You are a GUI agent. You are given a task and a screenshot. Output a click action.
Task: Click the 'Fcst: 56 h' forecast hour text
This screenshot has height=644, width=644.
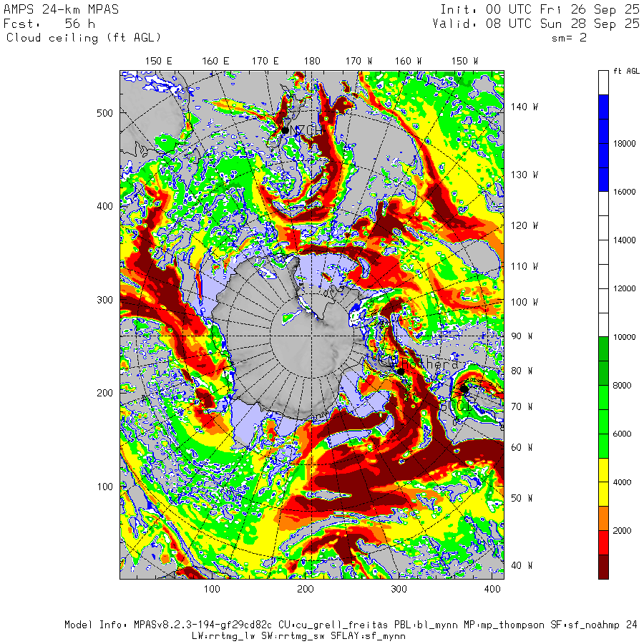click(49, 24)
